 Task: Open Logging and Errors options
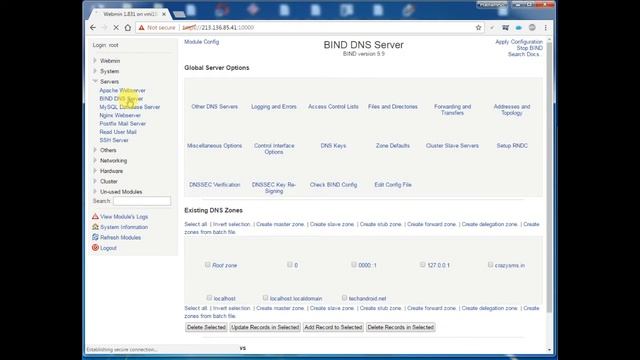[274, 107]
